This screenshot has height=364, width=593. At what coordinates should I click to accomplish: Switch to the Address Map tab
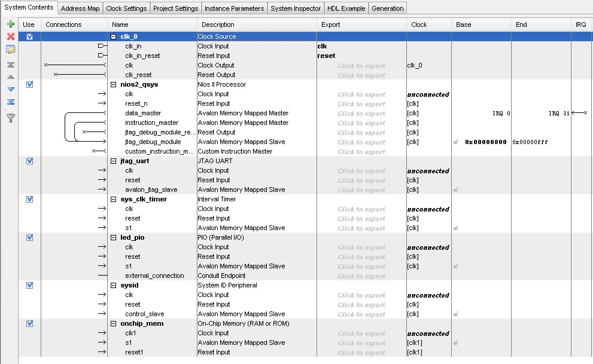tap(80, 8)
